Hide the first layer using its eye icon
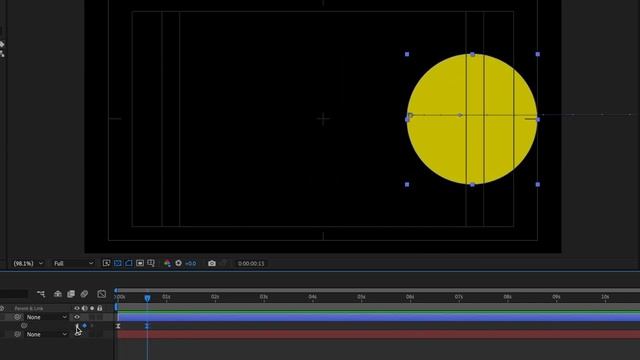 [77, 317]
